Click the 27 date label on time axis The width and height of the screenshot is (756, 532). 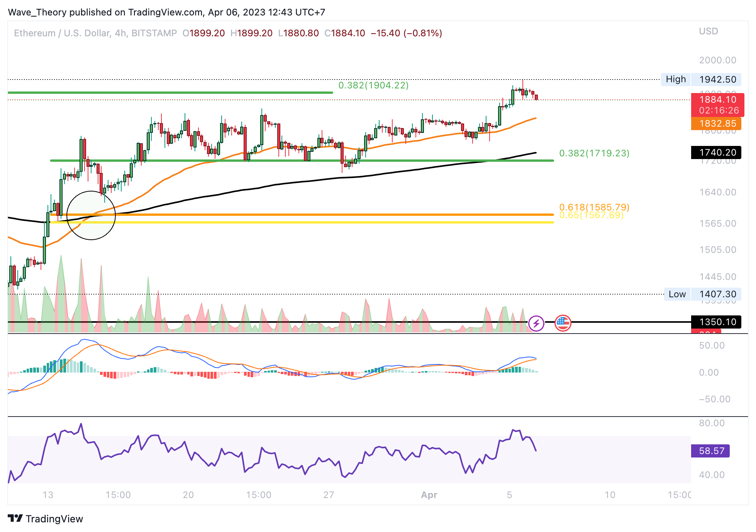coord(329,495)
